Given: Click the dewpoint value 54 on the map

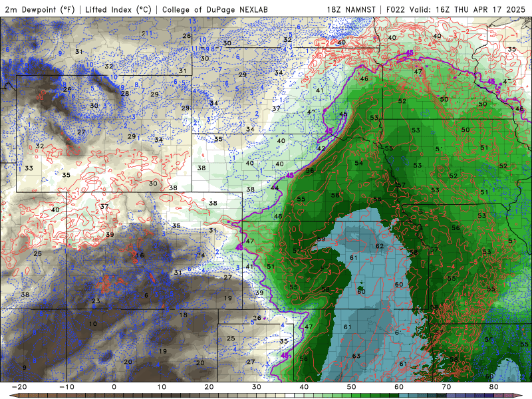Looking at the screenshot, I should pos(359,163).
